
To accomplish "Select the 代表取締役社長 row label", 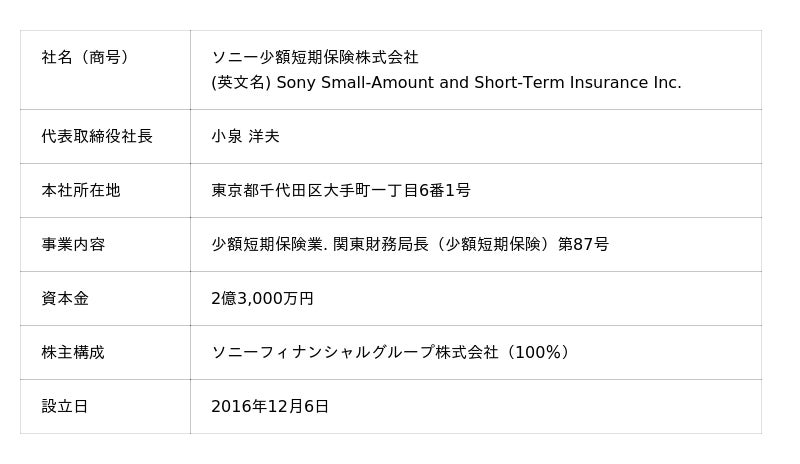I will point(97,136).
